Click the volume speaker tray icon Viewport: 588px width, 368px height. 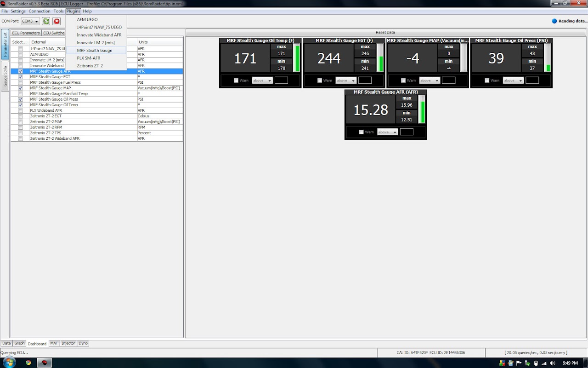pyautogui.click(x=553, y=363)
